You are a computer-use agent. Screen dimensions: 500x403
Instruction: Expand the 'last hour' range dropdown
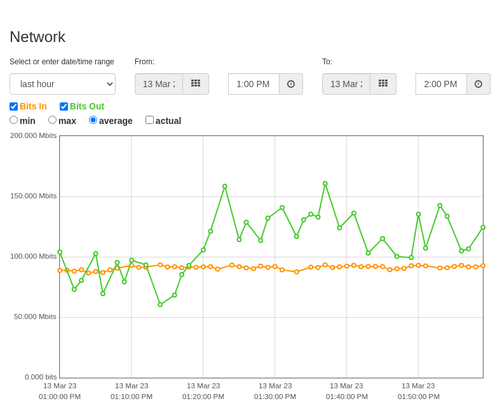click(63, 84)
